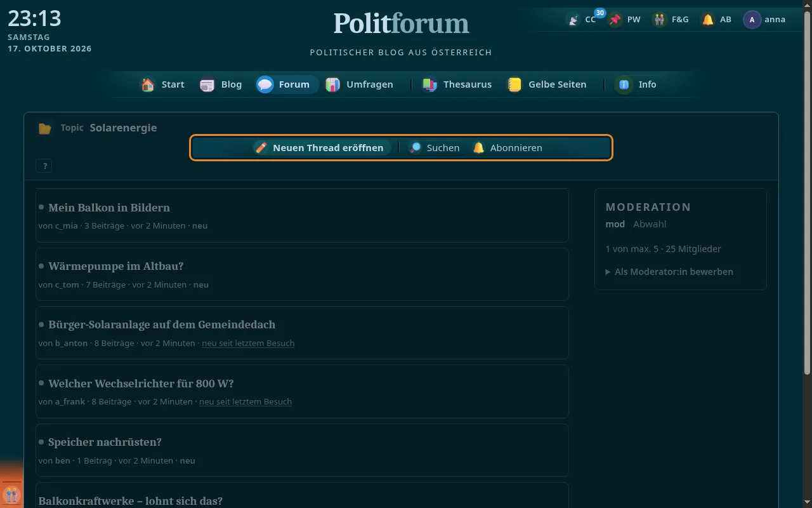Open the Info icon
Viewport: 812px width, 508px height.
(624, 84)
